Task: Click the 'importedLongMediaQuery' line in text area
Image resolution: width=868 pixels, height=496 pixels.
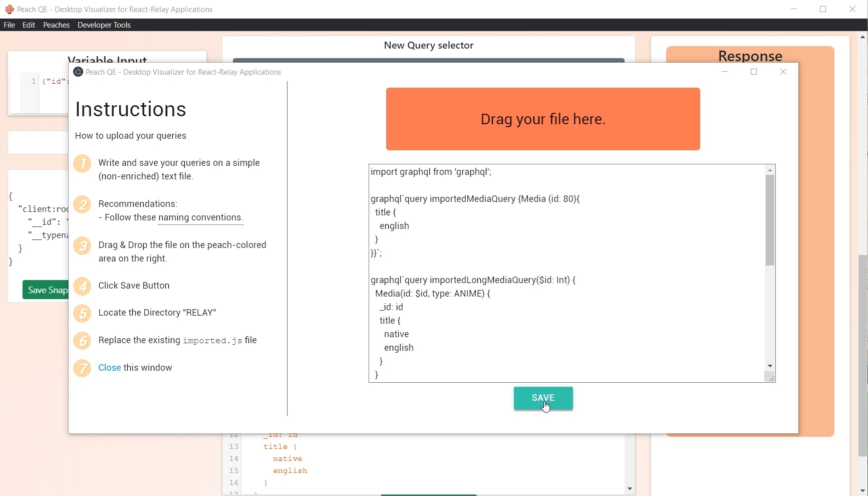Action: (473, 280)
